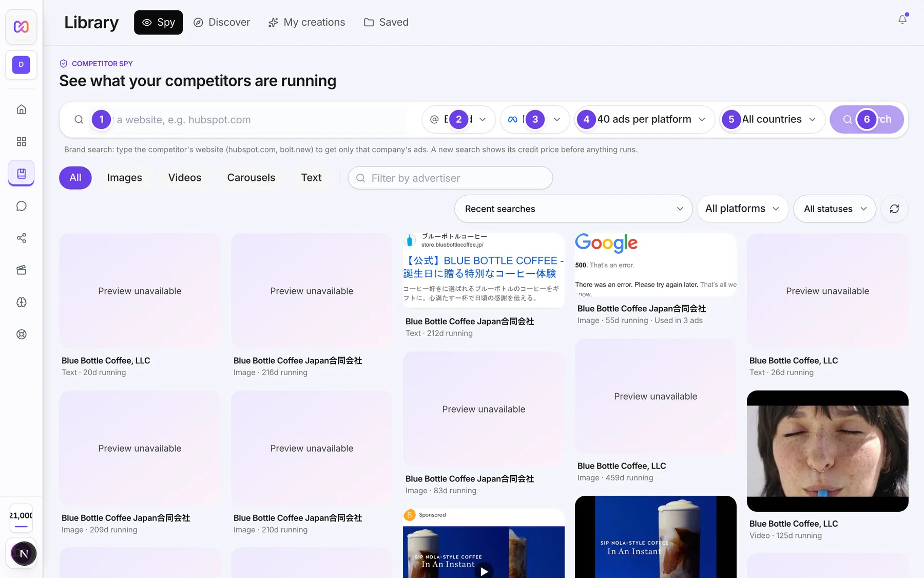Open the Saved tab
924x578 pixels.
pos(387,23)
